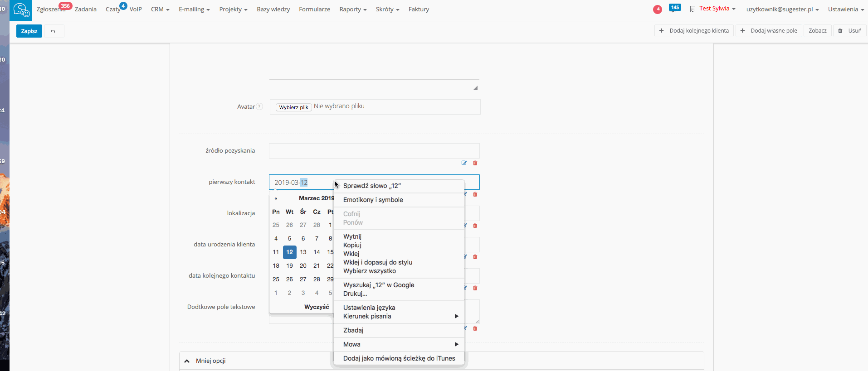Screen dimensions: 868x371
Task: Click the Sugester logo icon
Action: 21,10
